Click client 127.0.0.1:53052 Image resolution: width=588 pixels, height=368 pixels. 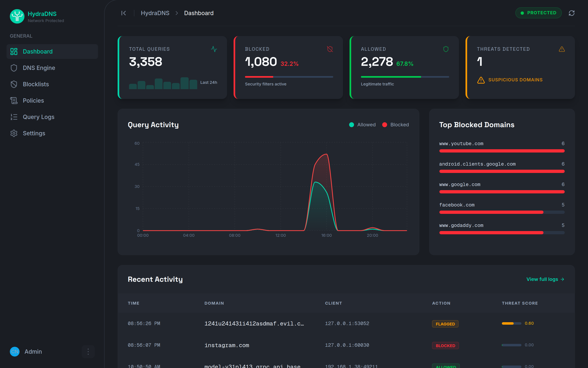(347, 323)
